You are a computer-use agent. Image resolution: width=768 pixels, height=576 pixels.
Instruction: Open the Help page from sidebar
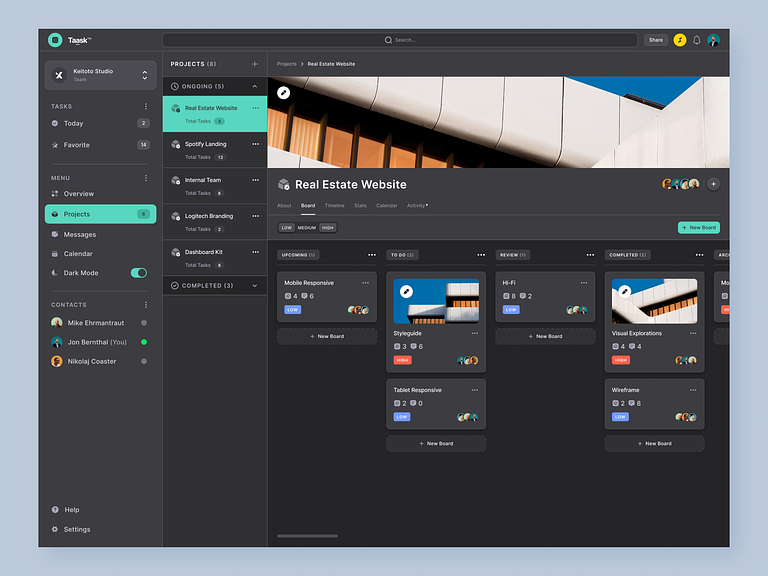71,509
